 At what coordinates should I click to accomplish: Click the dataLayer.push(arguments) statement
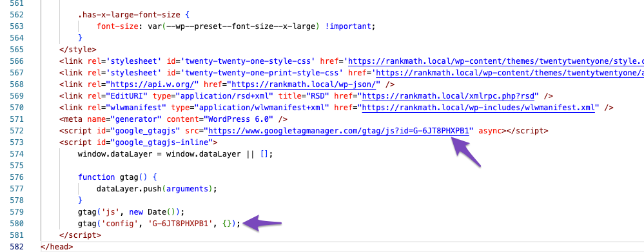tap(156, 189)
